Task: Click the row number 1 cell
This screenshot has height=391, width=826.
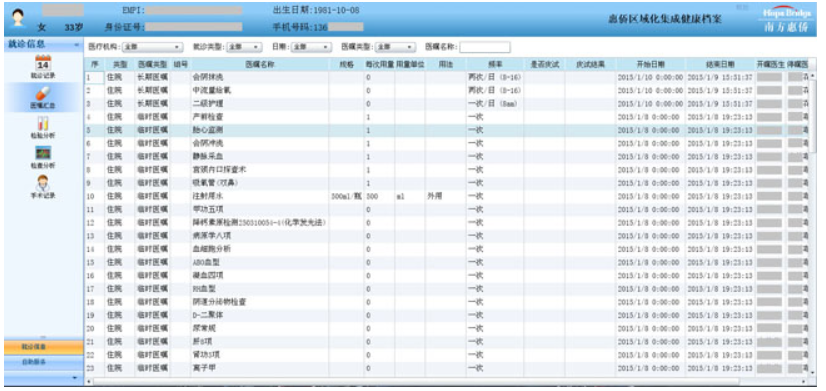Action: pos(94,77)
